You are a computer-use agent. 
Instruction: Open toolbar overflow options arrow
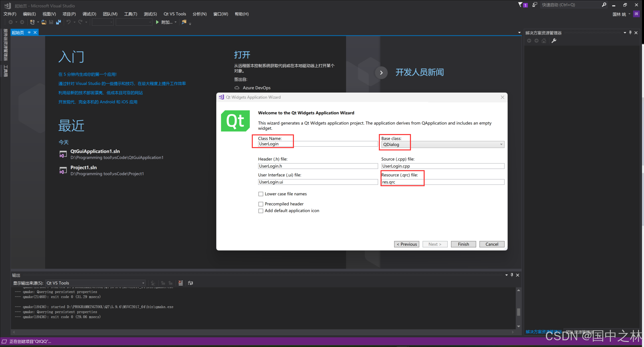point(190,24)
